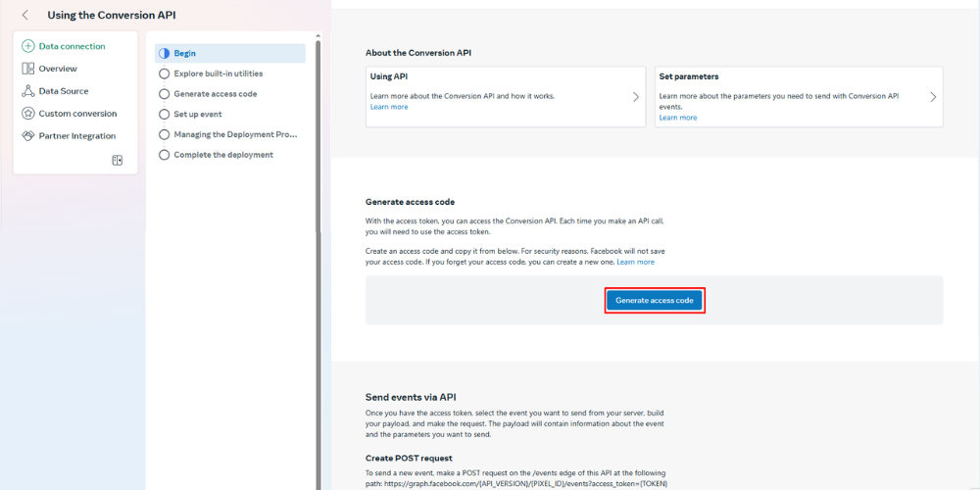Go to Data Source section
980x490 pixels.
(64, 91)
